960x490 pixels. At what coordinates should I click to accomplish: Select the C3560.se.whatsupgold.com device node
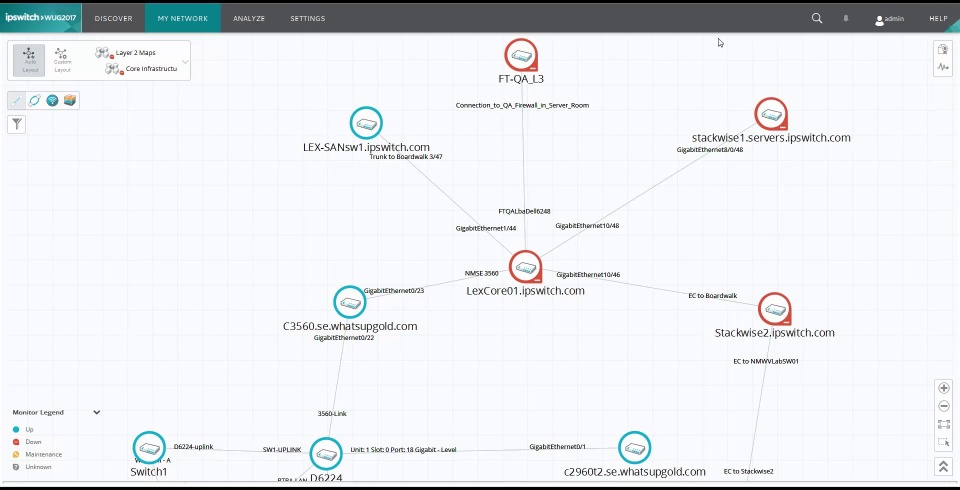[350, 302]
